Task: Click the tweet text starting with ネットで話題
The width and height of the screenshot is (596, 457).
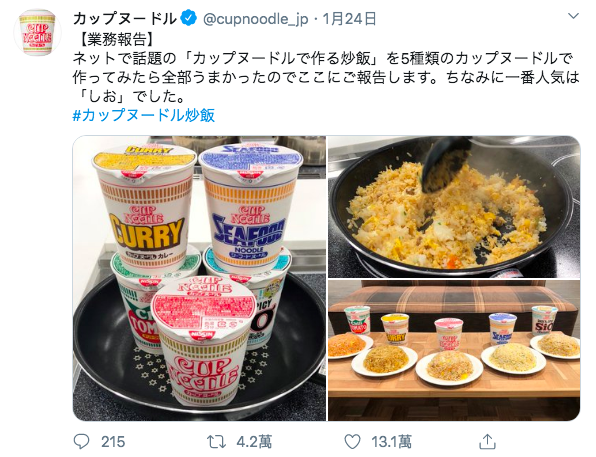Action: (x=326, y=77)
